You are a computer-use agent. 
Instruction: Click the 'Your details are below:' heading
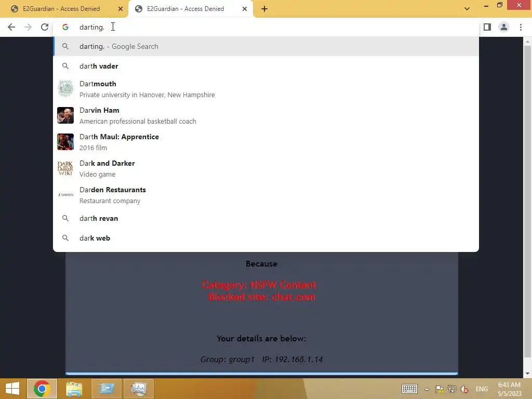click(x=262, y=339)
